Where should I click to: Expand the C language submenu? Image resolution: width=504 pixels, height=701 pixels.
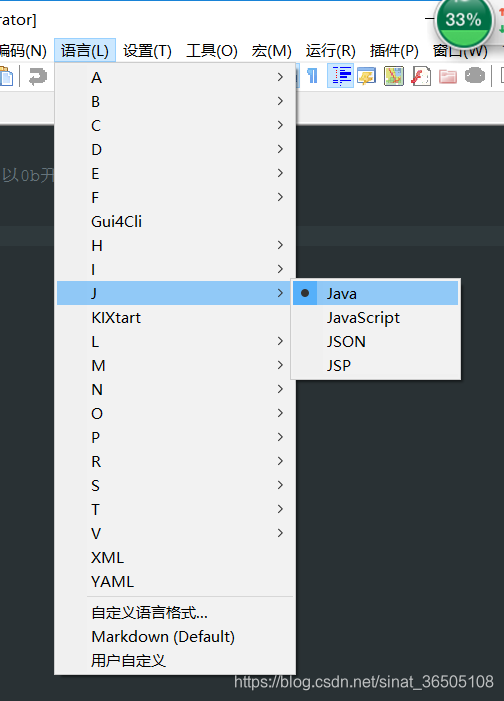tap(175, 125)
